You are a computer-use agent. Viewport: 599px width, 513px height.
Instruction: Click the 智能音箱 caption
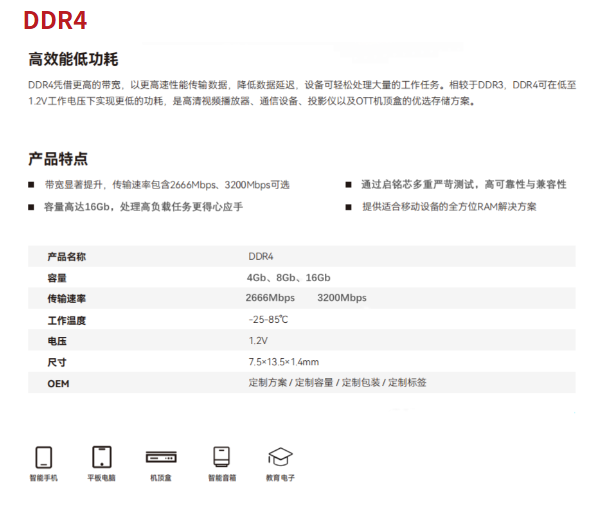222,478
